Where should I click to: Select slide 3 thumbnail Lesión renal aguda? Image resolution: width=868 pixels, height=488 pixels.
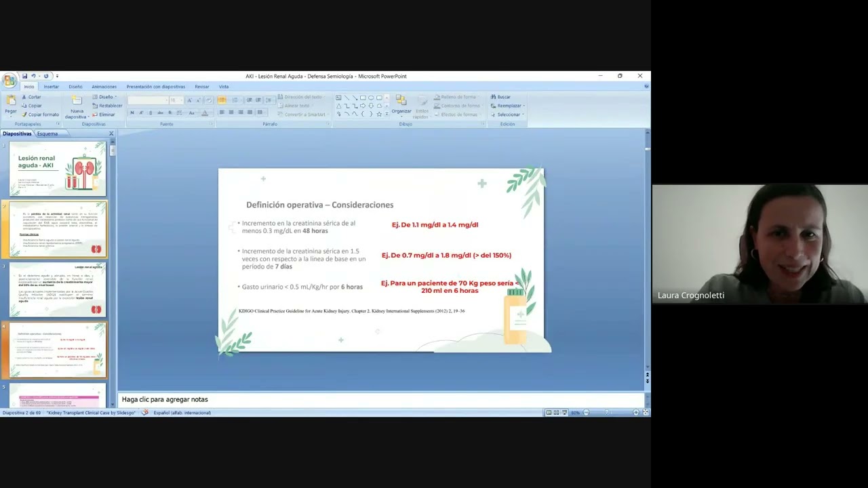pos(58,290)
